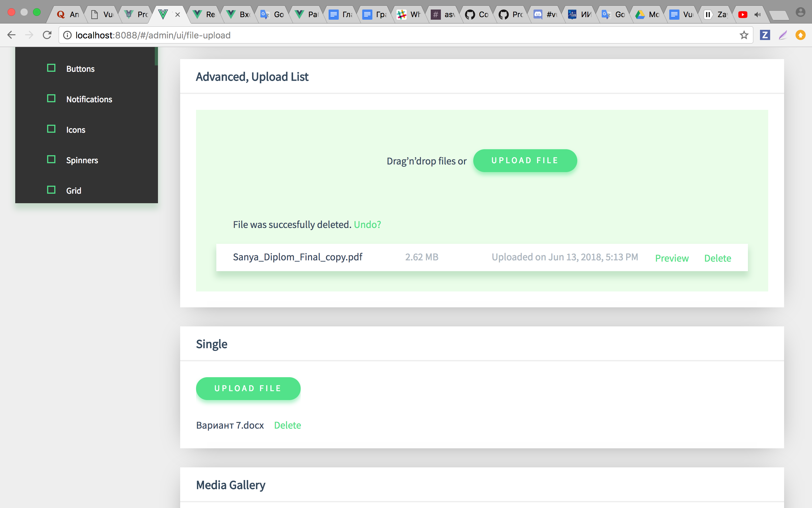Click the square icon beside Spinners
812x508 pixels.
coord(51,160)
